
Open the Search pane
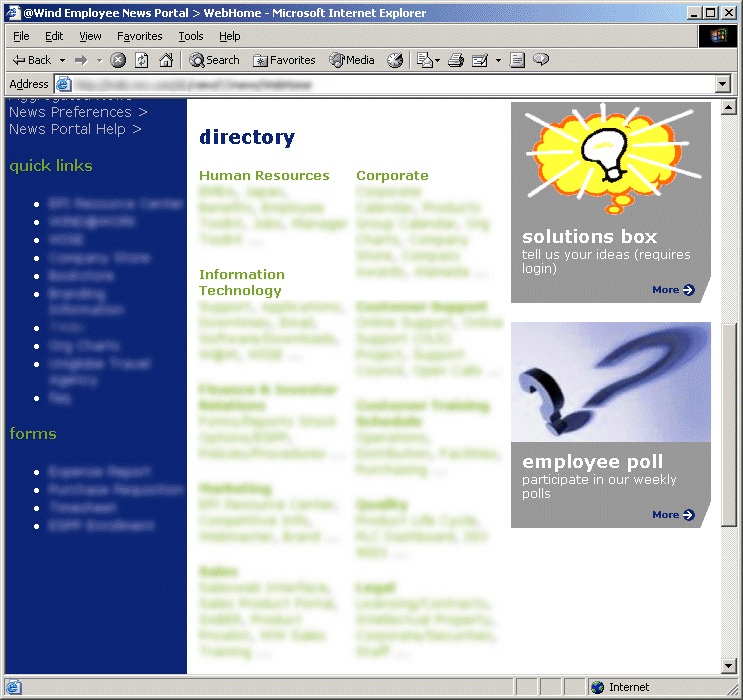pos(215,60)
